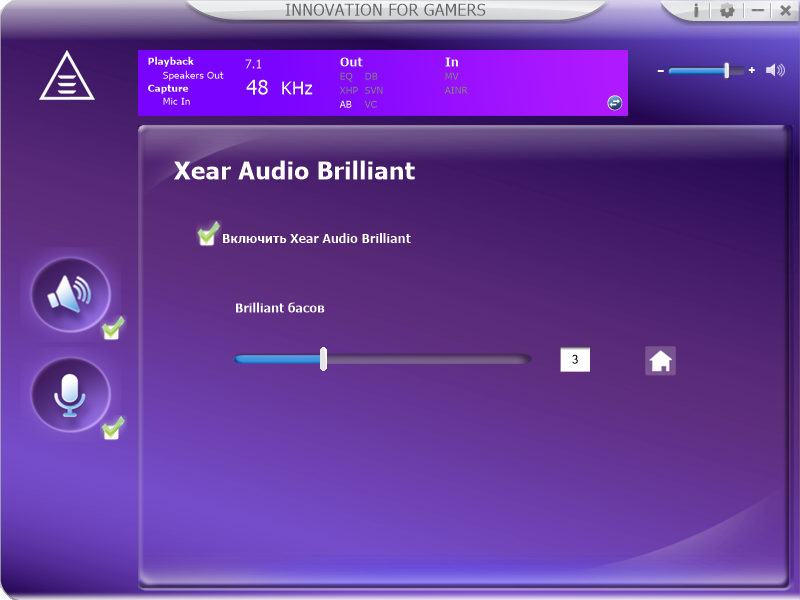Select EQ in the Out status panel
The image size is (800, 600).
pyautogui.click(x=346, y=77)
